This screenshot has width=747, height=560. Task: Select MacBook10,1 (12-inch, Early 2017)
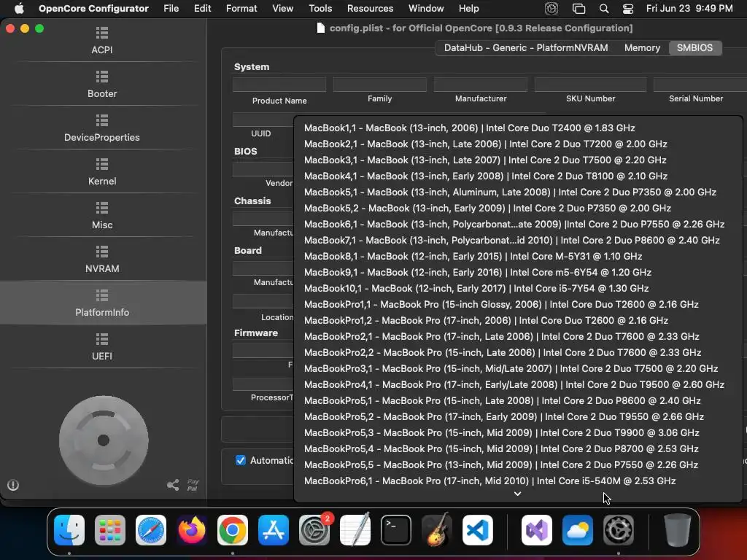tap(519, 289)
